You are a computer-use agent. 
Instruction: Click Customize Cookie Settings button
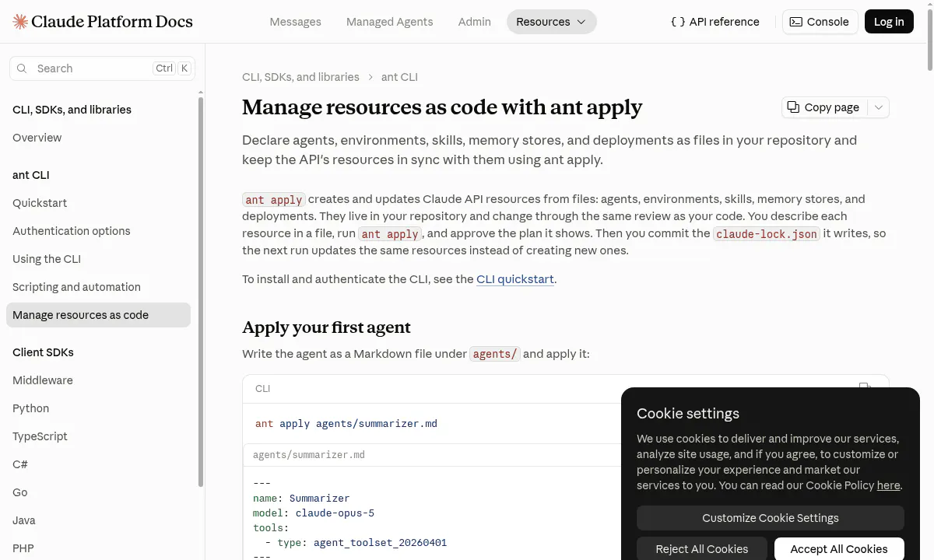tap(771, 518)
